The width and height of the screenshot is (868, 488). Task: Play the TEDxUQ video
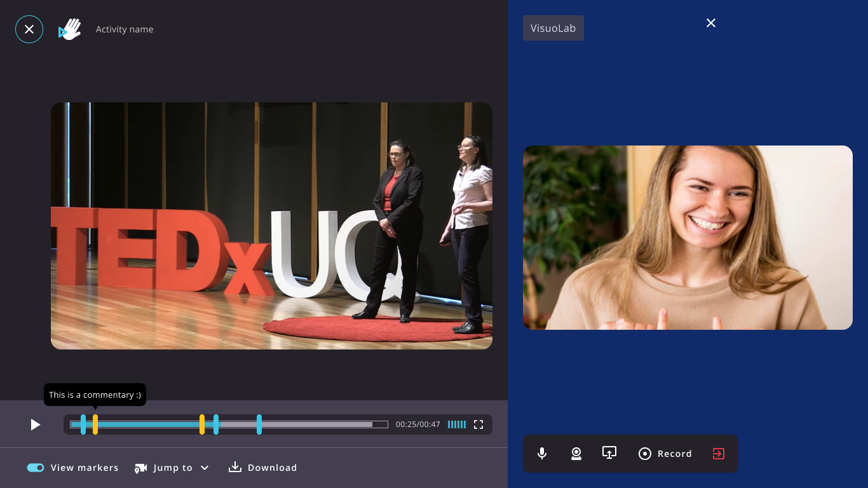pos(36,424)
